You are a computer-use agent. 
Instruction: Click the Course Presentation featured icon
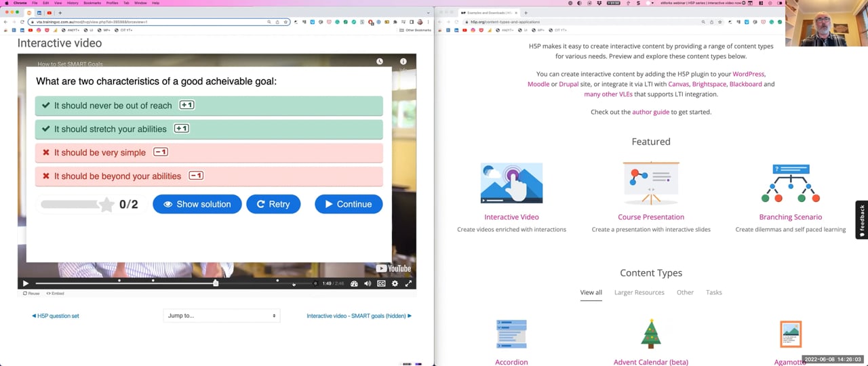pos(651,182)
